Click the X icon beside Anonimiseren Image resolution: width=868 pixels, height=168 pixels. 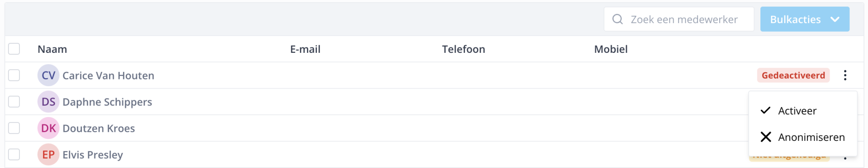coord(765,137)
